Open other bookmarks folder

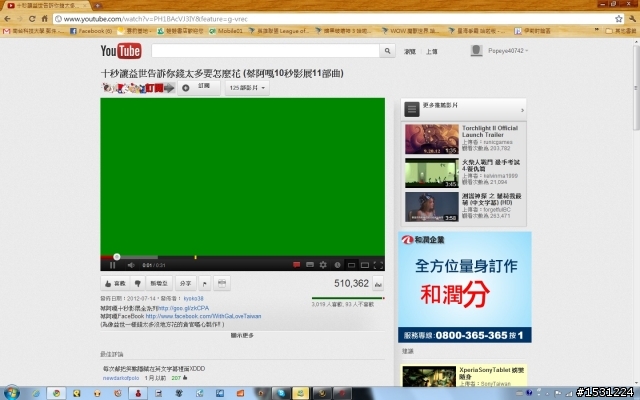[620, 31]
